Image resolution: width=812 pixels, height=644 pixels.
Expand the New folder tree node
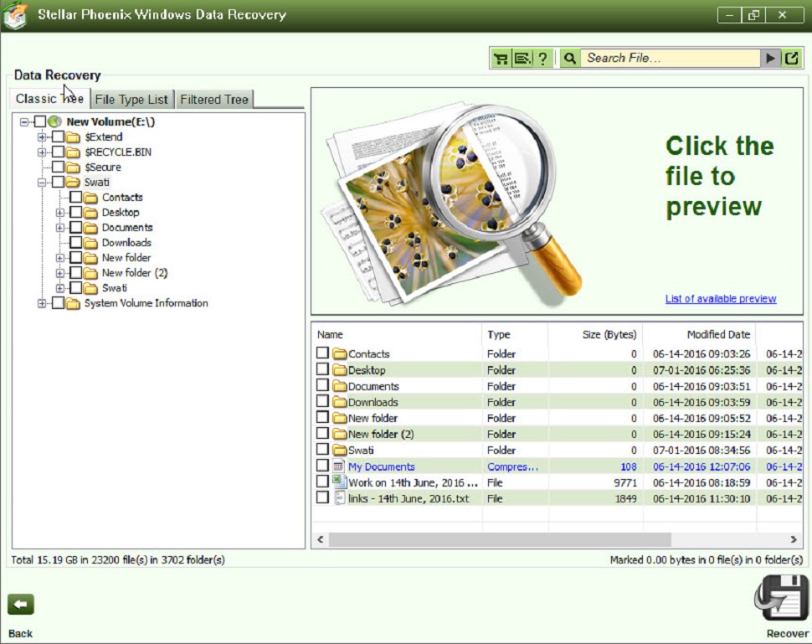point(60,258)
